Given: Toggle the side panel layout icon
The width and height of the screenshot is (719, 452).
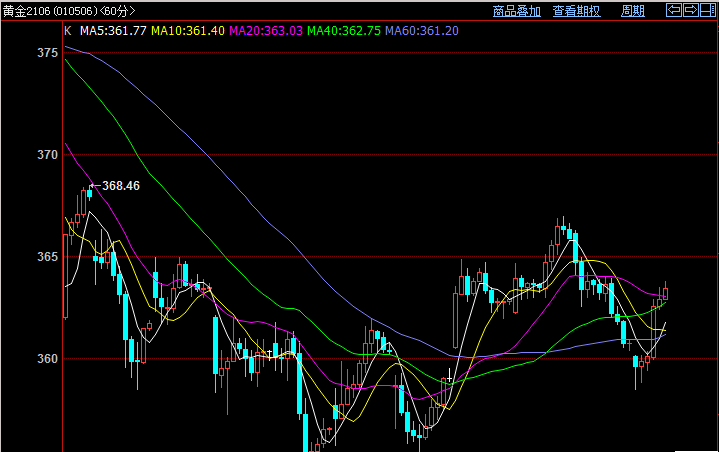Looking at the screenshot, I should (x=708, y=10).
